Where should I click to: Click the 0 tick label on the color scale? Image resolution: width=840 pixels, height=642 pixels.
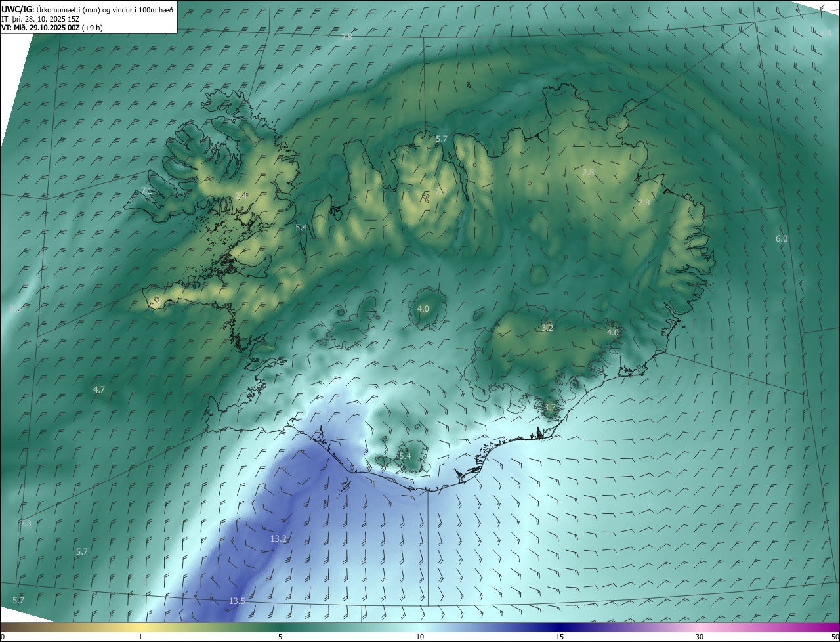click(x=3, y=637)
